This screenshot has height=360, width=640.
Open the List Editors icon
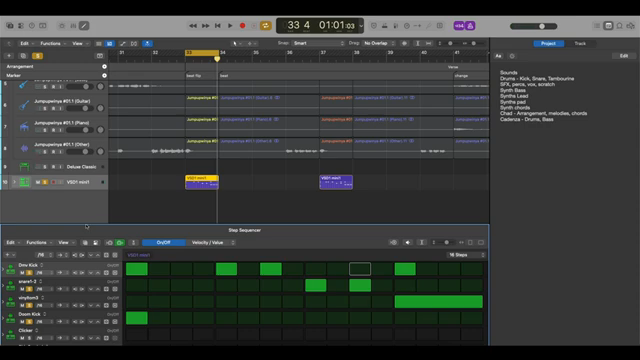pos(597,26)
